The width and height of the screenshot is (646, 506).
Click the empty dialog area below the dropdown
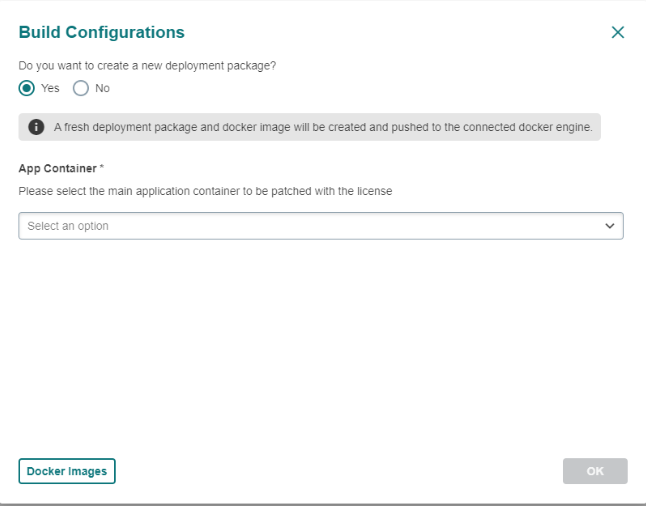[320, 340]
